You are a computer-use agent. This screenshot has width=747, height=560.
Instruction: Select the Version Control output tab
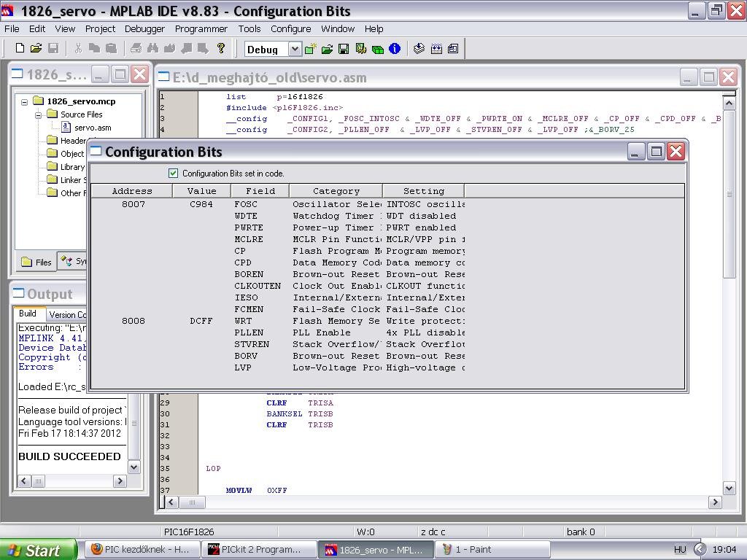67,315
